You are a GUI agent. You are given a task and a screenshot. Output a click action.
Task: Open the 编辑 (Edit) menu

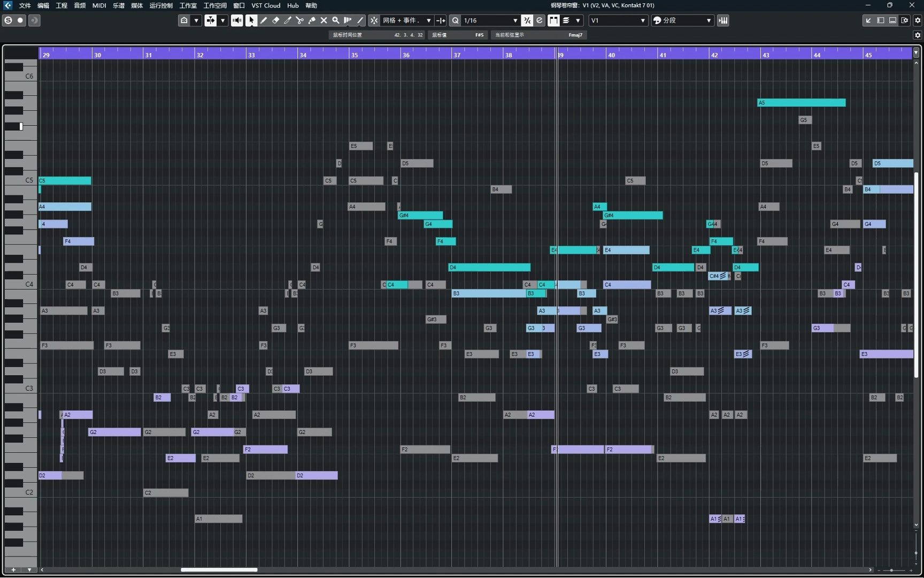(x=43, y=5)
